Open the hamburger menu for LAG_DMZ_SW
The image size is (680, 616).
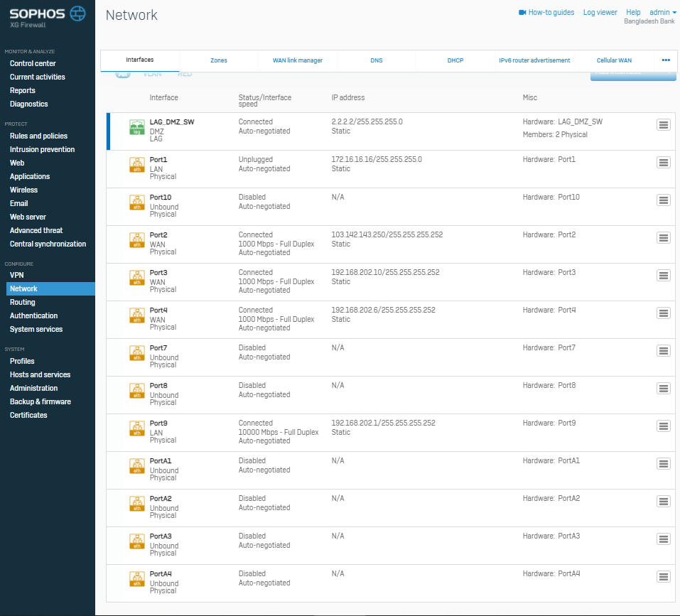(664, 125)
